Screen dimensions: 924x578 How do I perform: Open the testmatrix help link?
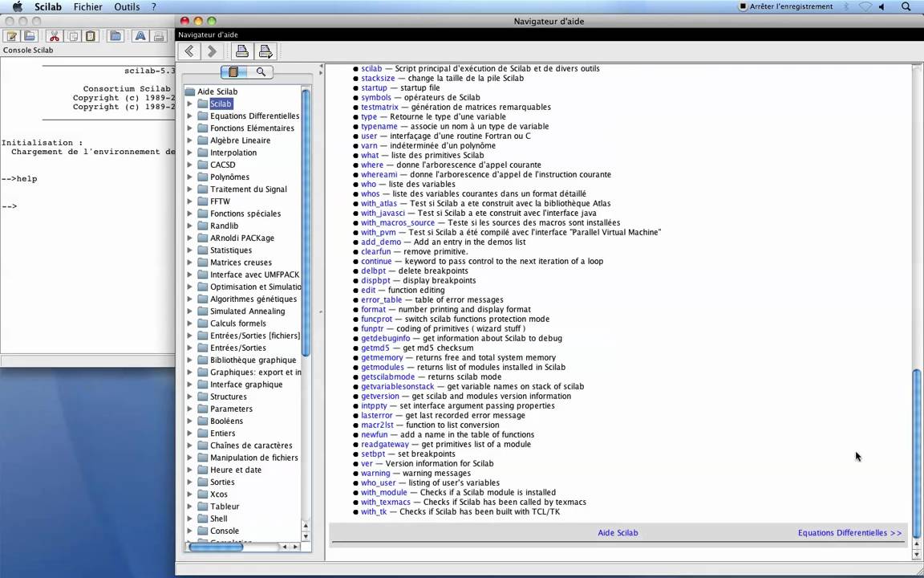[x=379, y=107]
